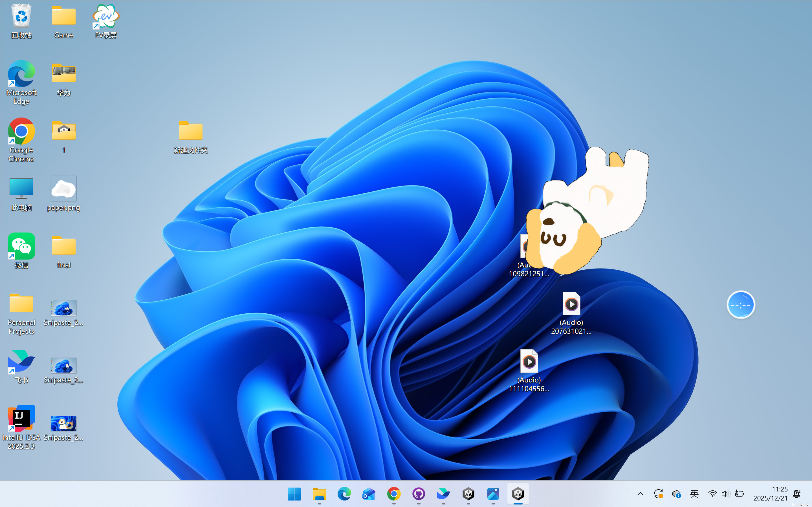Open the Wi-Fi network quick settings

(712, 493)
